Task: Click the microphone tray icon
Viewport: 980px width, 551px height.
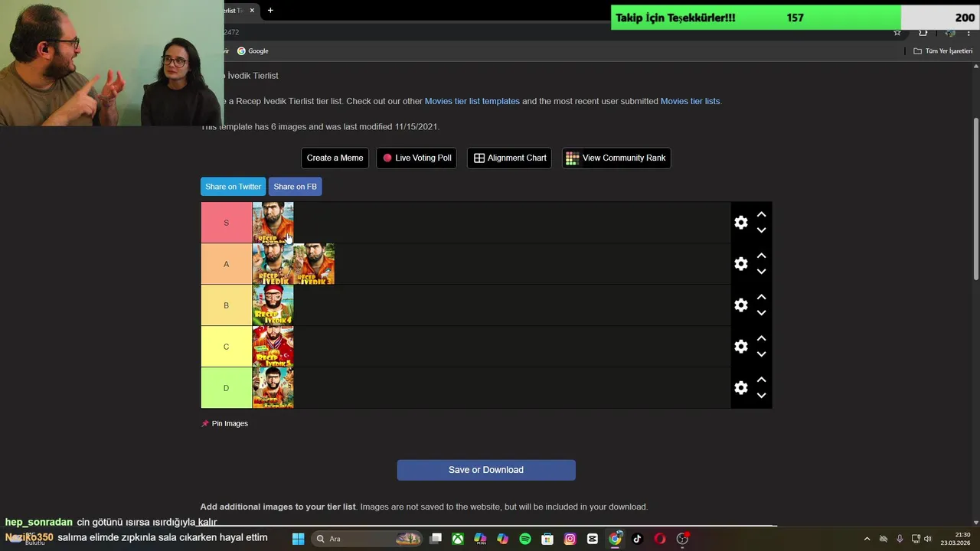Action: [x=900, y=539]
